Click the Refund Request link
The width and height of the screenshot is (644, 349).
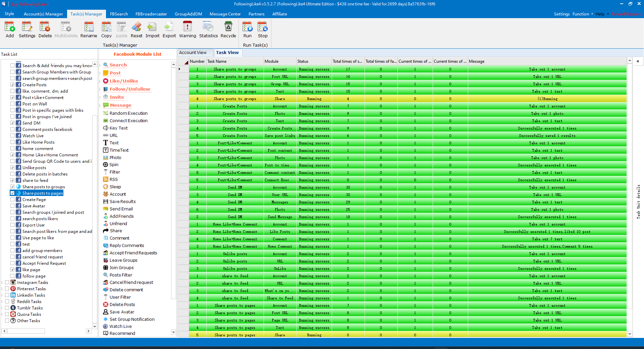coord(627,14)
